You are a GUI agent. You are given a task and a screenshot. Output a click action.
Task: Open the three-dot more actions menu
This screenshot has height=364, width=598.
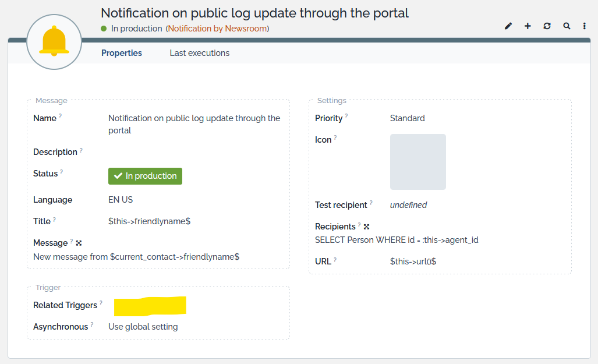[584, 26]
